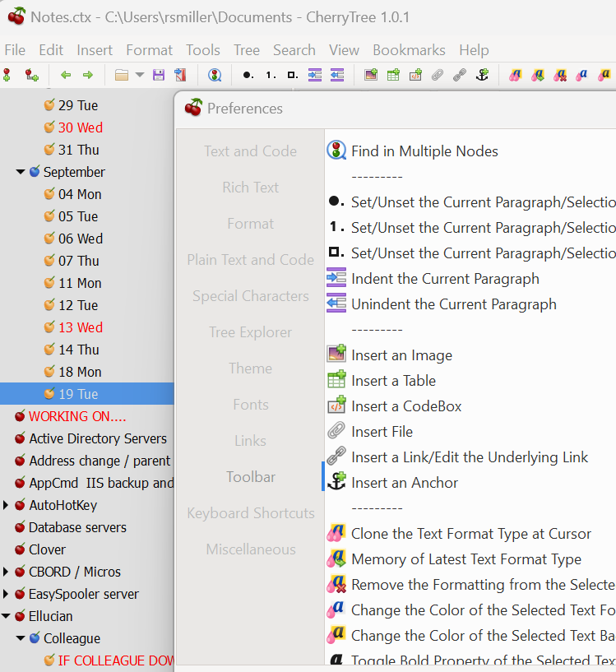Select Miscellaneous preferences tab

(x=250, y=549)
